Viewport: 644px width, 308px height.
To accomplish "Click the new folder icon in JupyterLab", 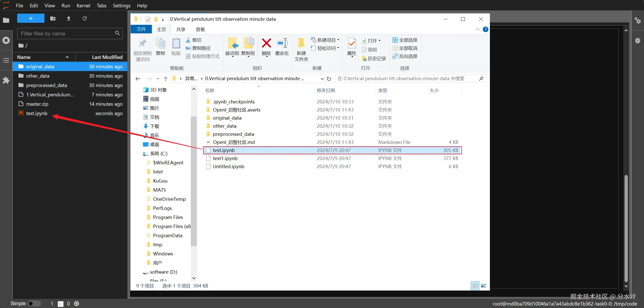I will [x=53, y=18].
